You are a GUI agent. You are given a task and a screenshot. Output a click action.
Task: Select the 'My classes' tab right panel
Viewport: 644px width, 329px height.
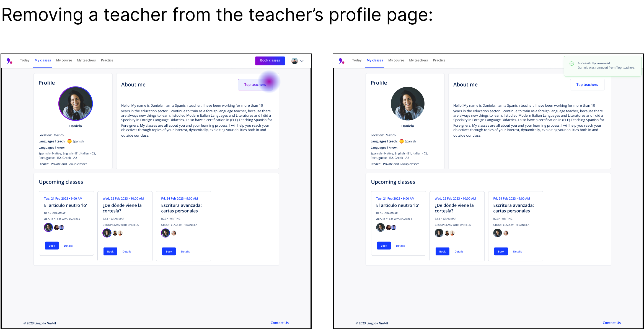pos(375,60)
